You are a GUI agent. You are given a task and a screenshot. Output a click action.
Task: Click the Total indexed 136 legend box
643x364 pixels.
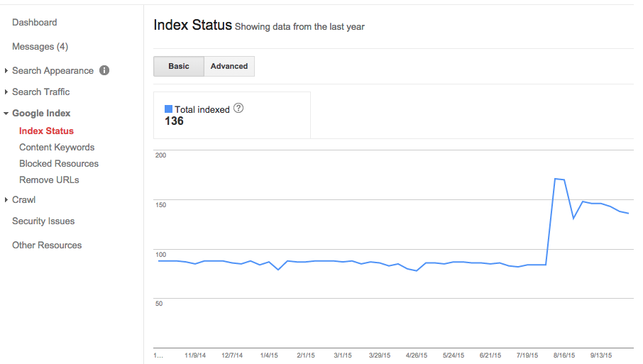pyautogui.click(x=232, y=115)
